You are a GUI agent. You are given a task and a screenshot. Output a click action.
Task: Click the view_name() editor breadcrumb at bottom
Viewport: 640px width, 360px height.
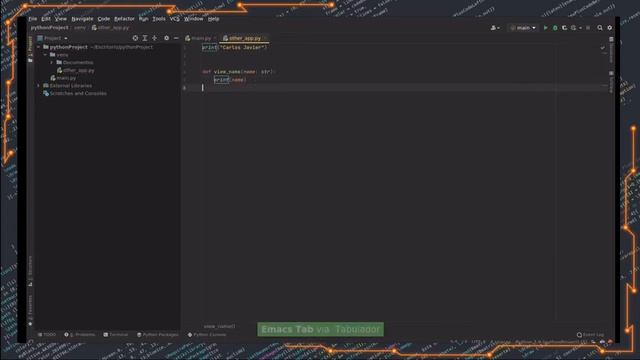click(219, 326)
